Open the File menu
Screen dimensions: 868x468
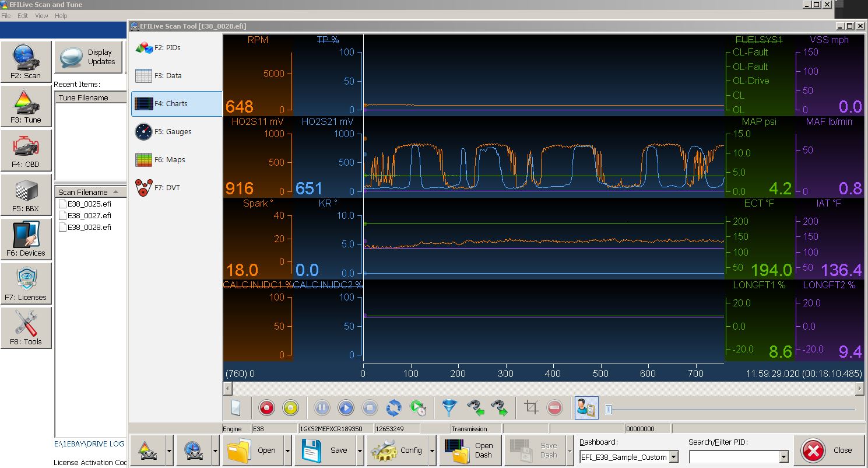pos(6,16)
